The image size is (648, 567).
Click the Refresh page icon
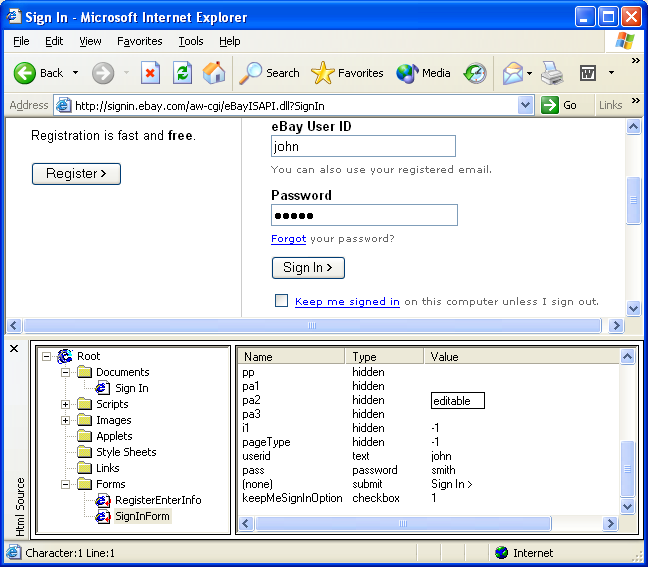pos(182,73)
